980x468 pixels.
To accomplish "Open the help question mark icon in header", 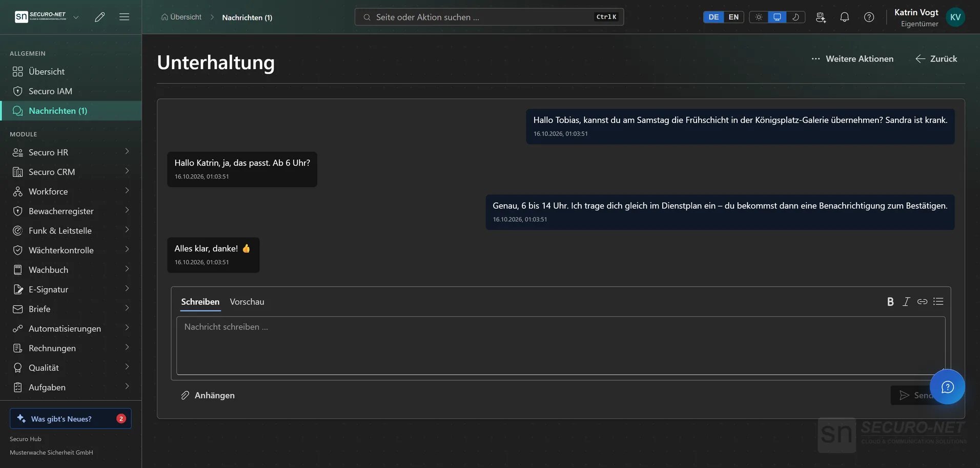I will [869, 17].
